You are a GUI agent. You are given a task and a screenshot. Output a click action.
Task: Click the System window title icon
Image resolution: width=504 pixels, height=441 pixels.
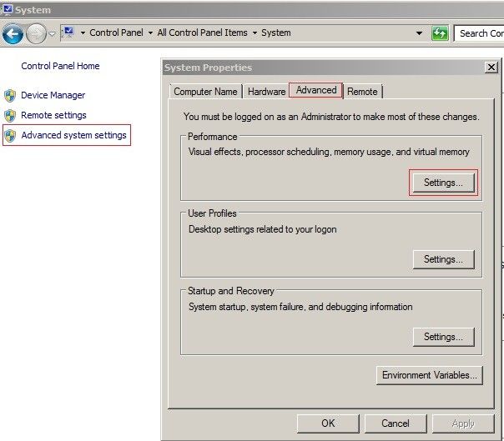pos(8,10)
